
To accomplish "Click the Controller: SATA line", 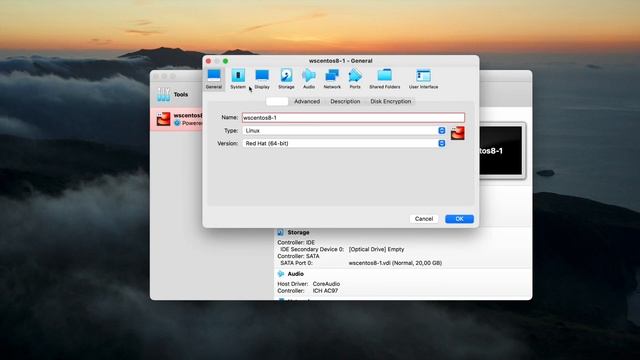I will click(298, 256).
